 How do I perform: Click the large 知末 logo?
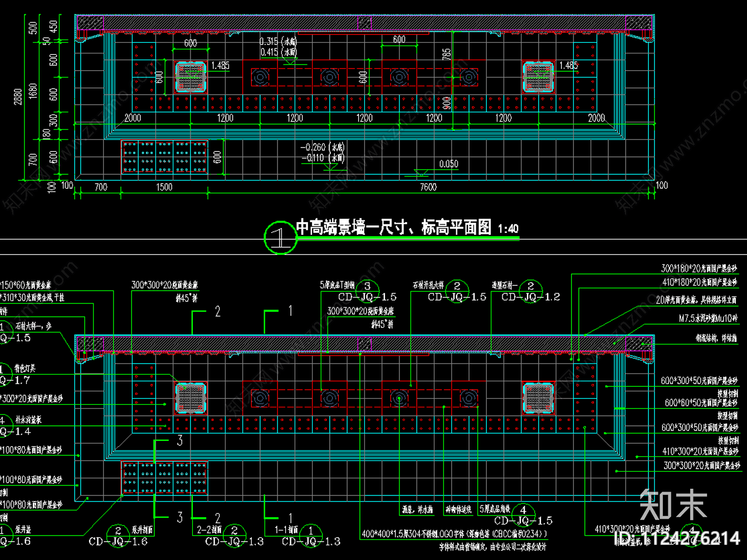(x=673, y=505)
